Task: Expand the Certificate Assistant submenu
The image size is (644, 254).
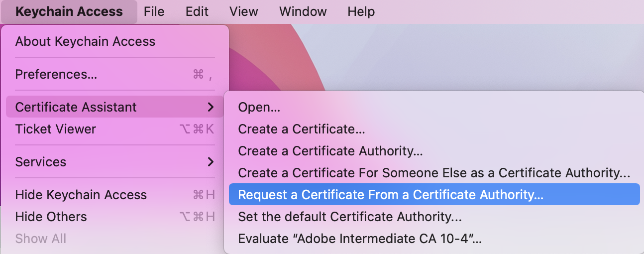Action: point(114,107)
